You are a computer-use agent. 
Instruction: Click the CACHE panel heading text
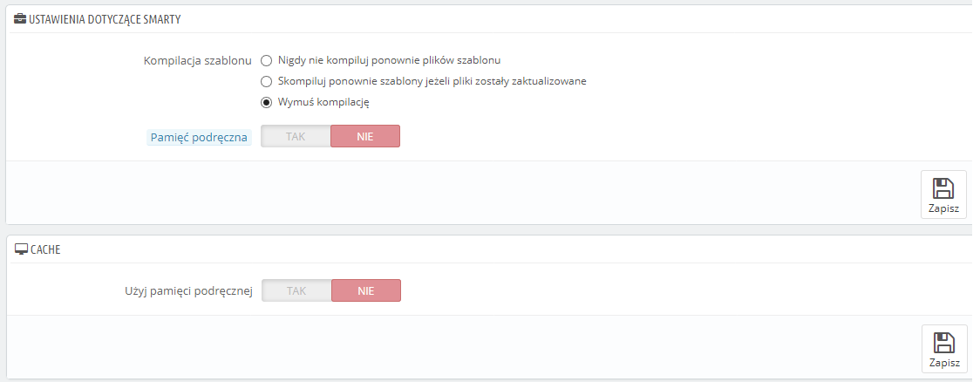(x=45, y=249)
